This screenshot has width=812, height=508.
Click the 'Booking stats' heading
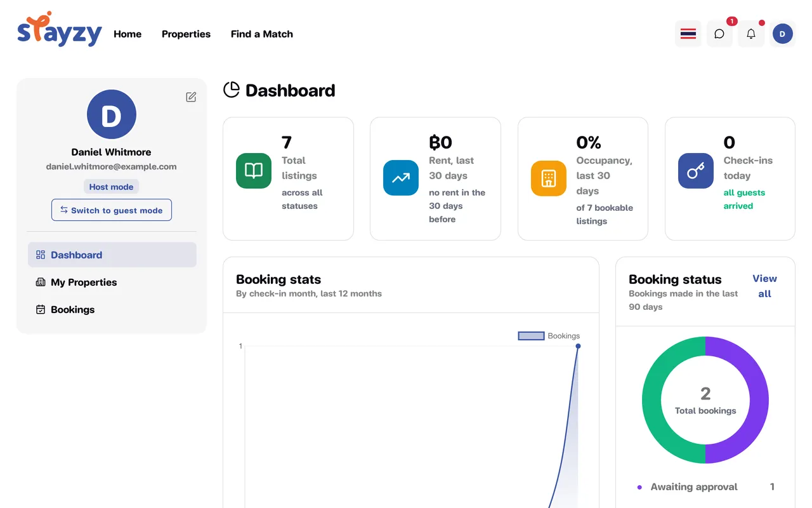coord(278,279)
